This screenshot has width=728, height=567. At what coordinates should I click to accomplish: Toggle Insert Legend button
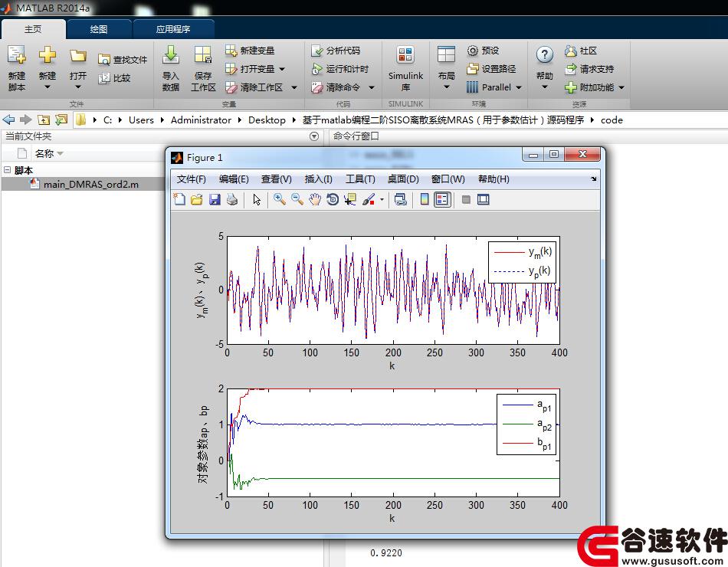click(x=442, y=200)
